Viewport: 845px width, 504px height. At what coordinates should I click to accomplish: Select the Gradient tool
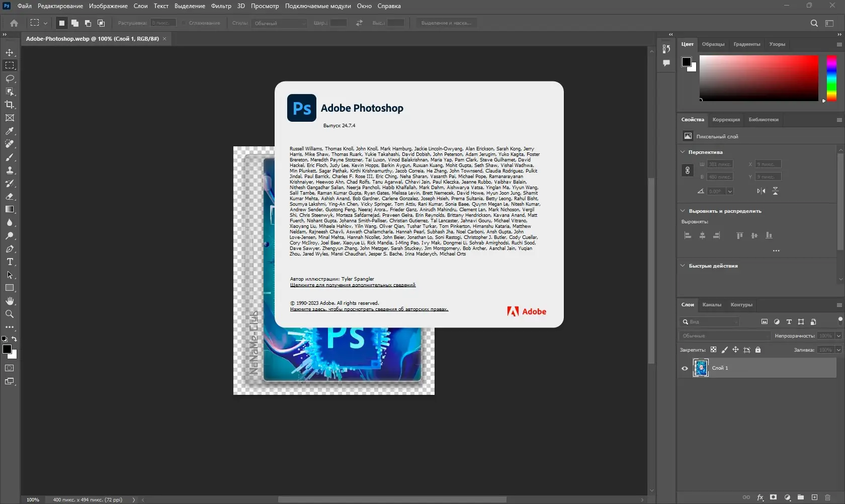[10, 209]
